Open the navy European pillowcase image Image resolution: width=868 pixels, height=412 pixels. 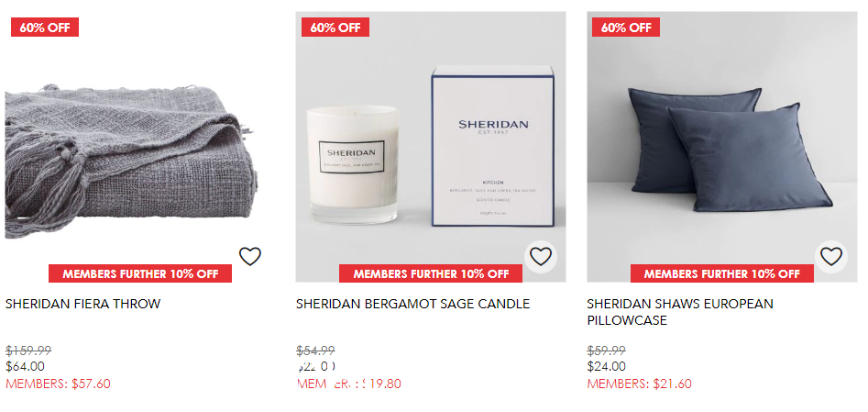coord(722,147)
